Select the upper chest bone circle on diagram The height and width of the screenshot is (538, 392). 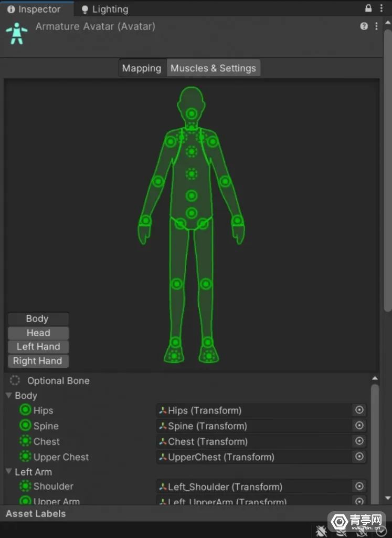(192, 151)
